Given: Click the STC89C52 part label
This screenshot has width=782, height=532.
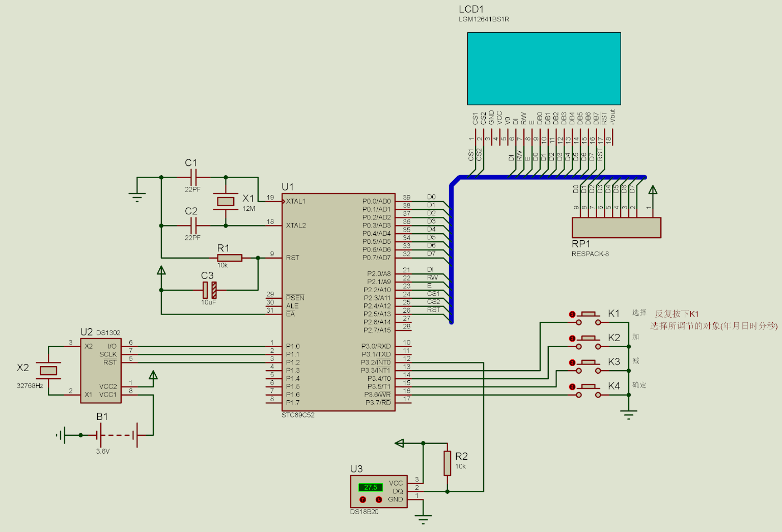Looking at the screenshot, I should 298,415.
